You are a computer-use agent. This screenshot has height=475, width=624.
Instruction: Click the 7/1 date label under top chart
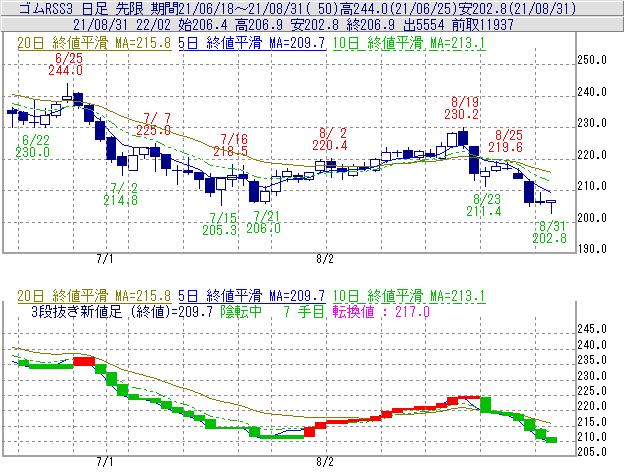pyautogui.click(x=105, y=259)
